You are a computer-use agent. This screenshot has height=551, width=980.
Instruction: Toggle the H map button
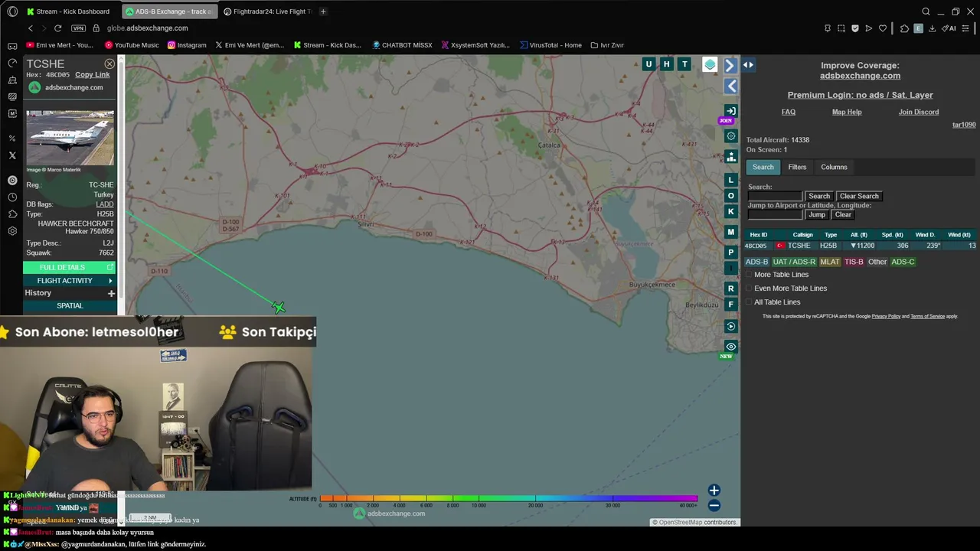pyautogui.click(x=667, y=64)
